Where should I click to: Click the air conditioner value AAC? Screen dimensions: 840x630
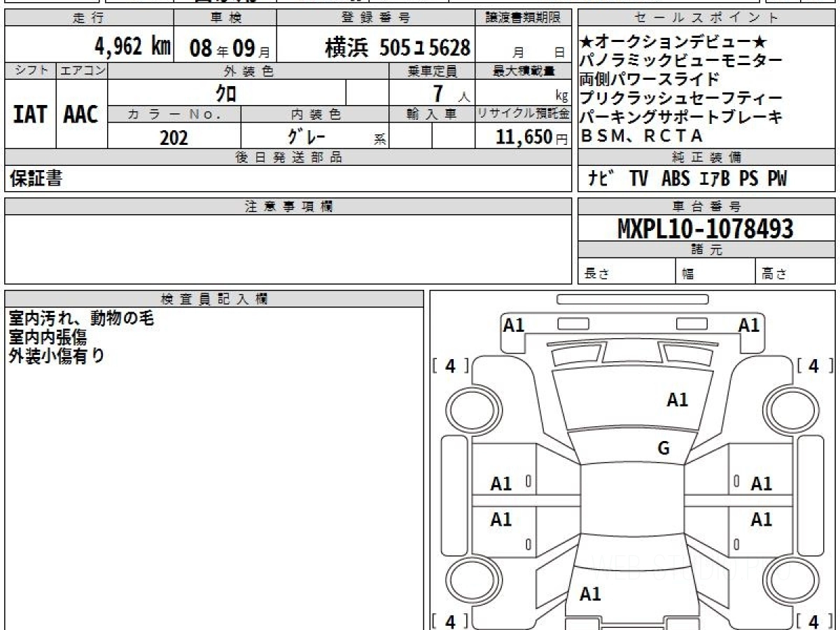[x=81, y=114]
